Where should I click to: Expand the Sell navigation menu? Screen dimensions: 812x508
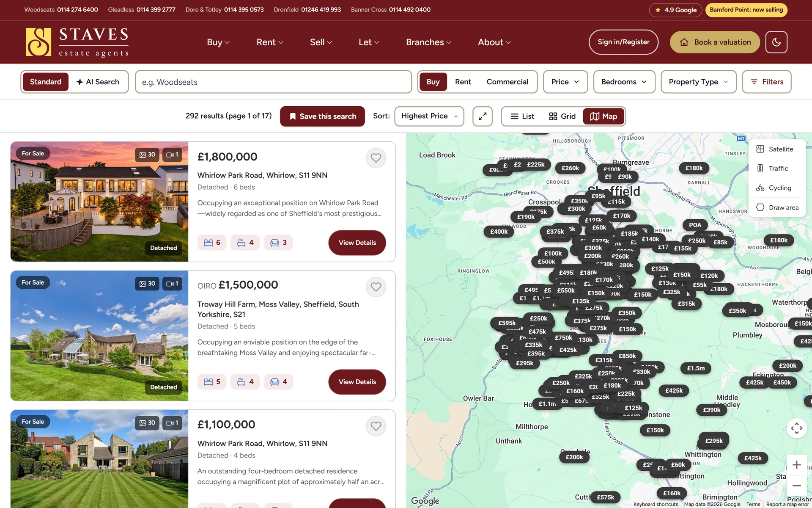321,42
